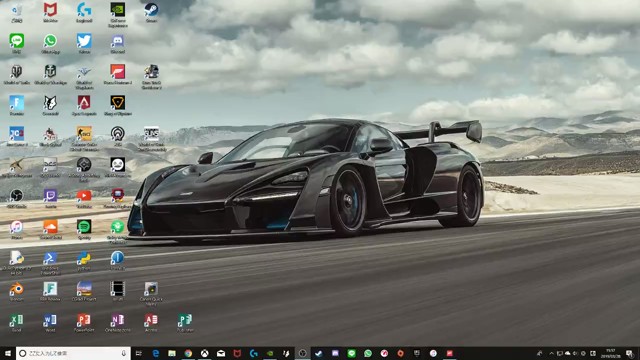Open Google Chrome from the taskbar

pyautogui.click(x=188, y=353)
